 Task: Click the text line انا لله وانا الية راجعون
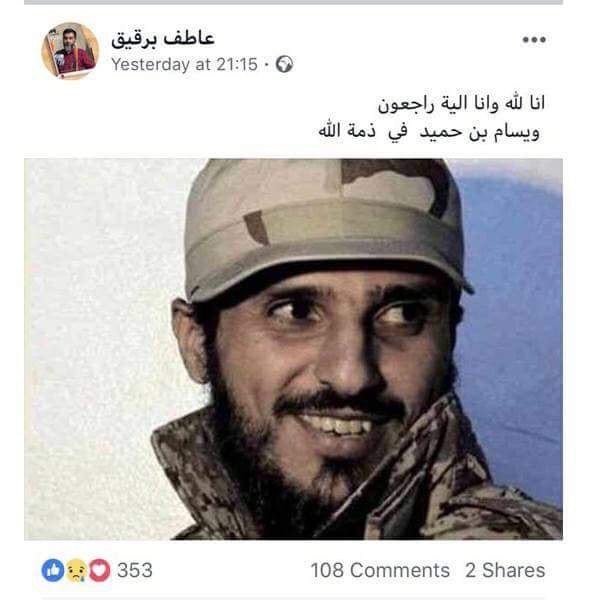coord(461,103)
